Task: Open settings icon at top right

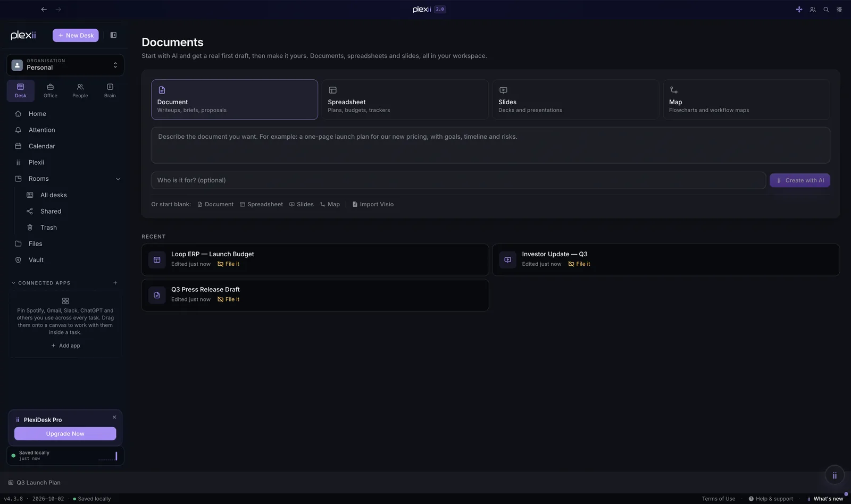Action: point(839,10)
